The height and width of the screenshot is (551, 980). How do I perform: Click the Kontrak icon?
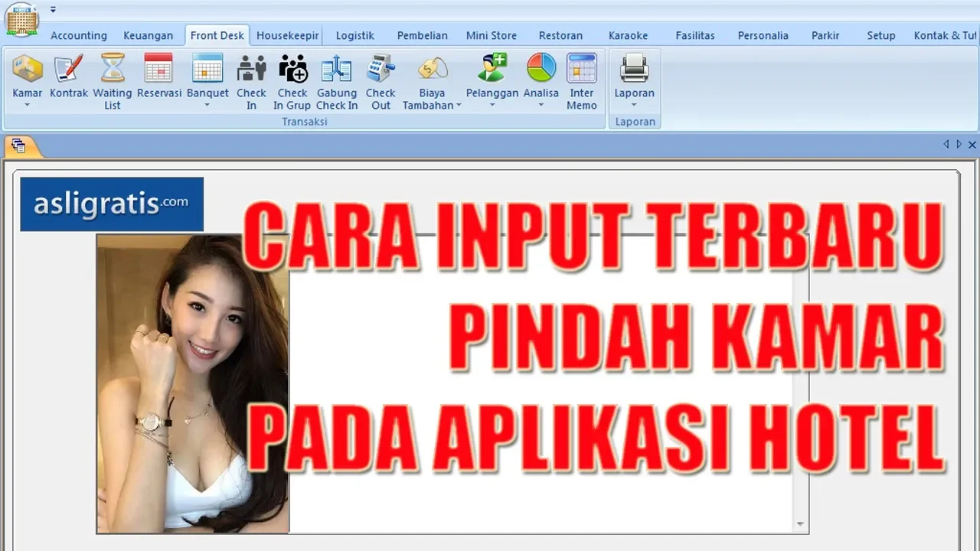(69, 69)
